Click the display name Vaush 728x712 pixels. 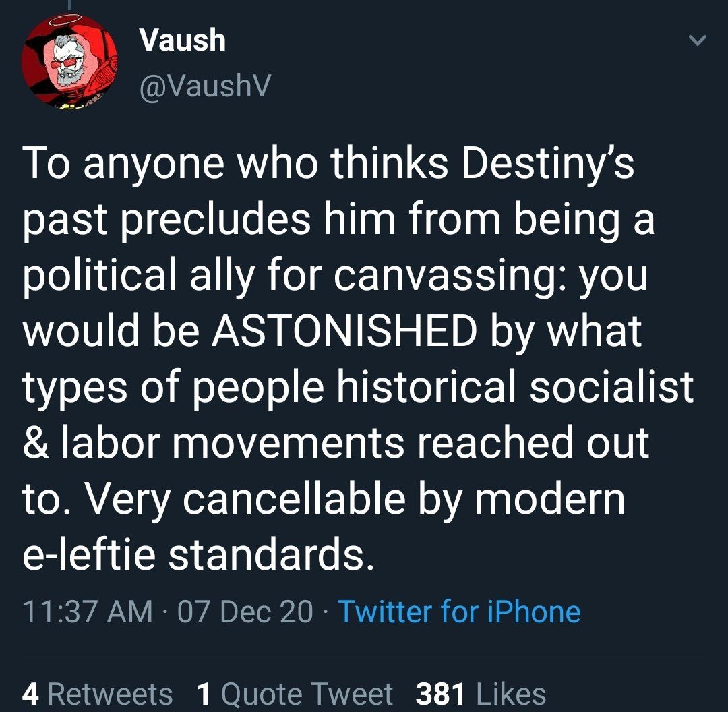[182, 40]
